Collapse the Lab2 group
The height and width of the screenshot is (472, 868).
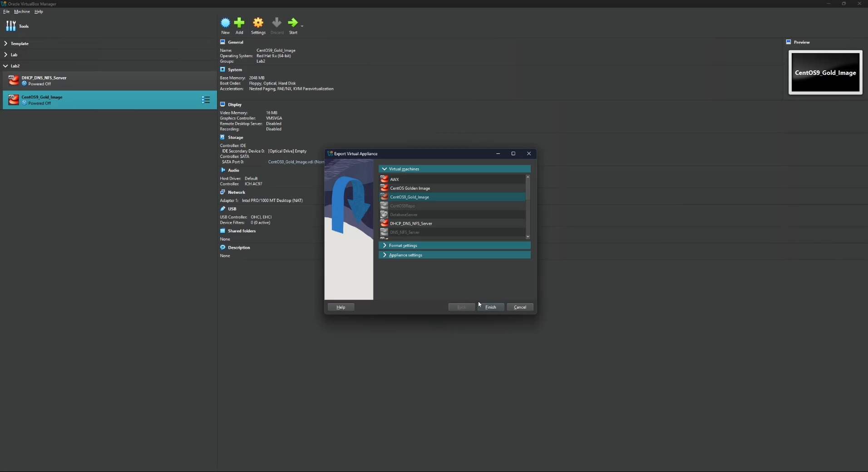pyautogui.click(x=5, y=66)
